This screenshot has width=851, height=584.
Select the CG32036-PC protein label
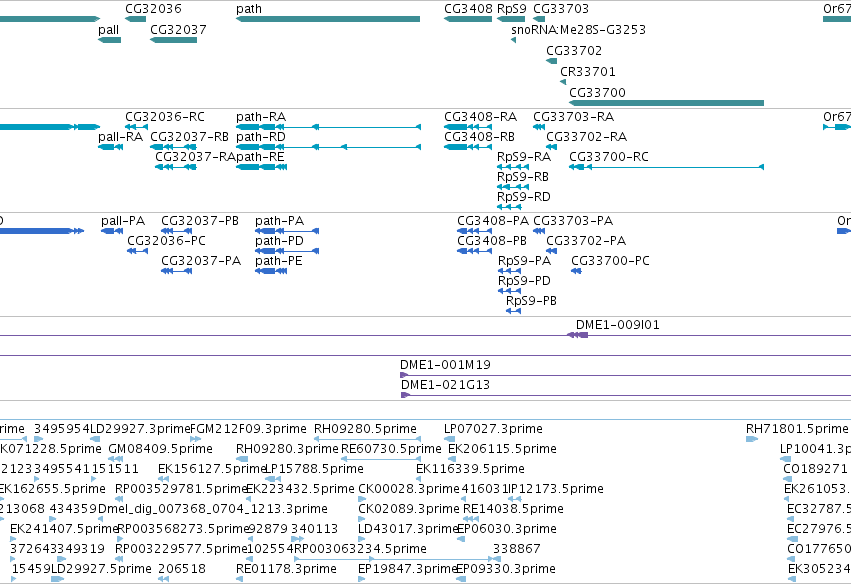(167, 241)
